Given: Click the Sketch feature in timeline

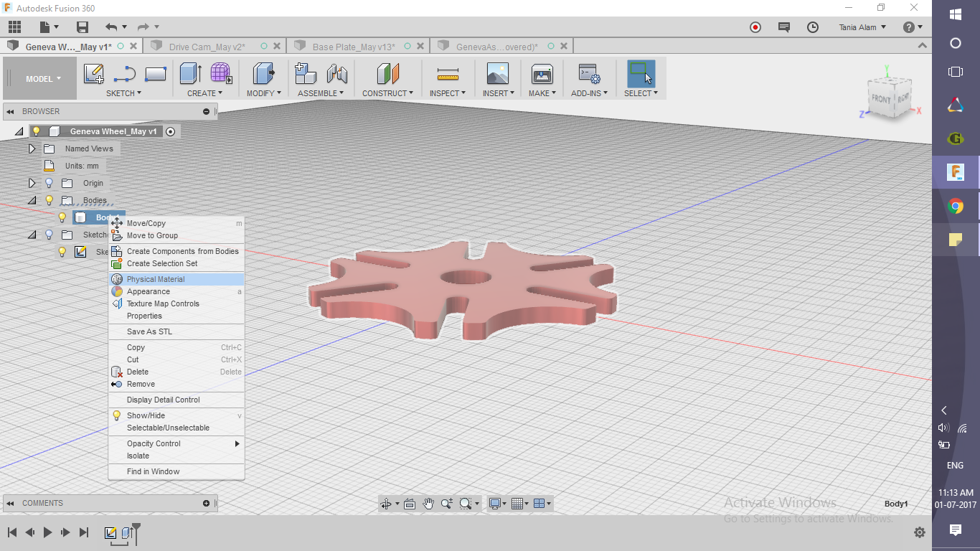Looking at the screenshot, I should (110, 533).
